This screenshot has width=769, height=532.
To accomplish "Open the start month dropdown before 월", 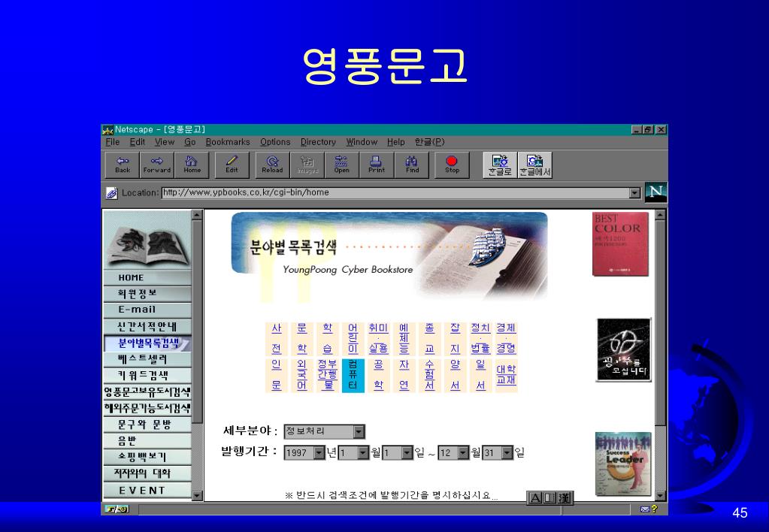I will pyautogui.click(x=363, y=452).
